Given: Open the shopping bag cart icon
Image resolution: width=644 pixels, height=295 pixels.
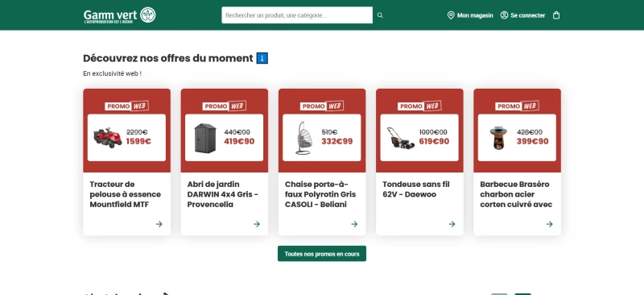Looking at the screenshot, I should click(x=556, y=15).
